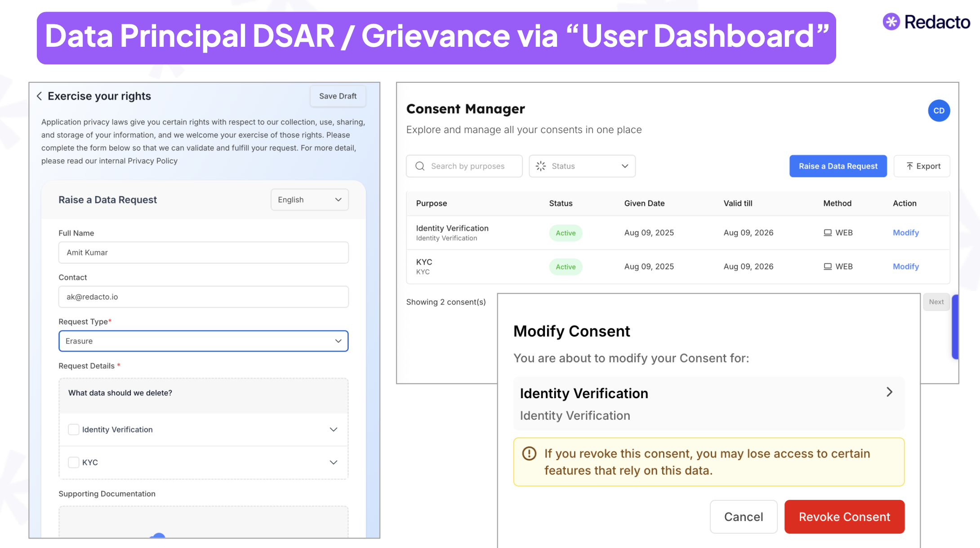Screen dimensions: 980x548
Task: Click Modify link for KYC consent
Action: (905, 266)
